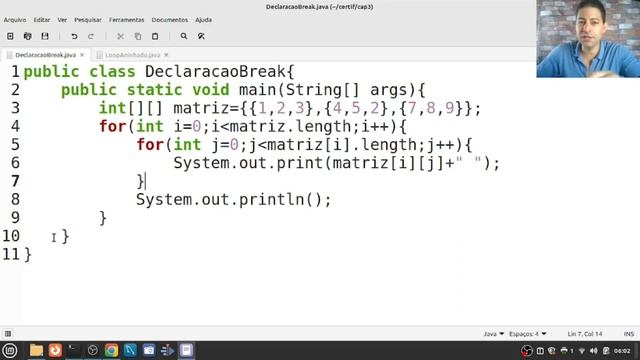
Task: Close the DeclaracaoBreak.java tab
Action: tap(82, 55)
